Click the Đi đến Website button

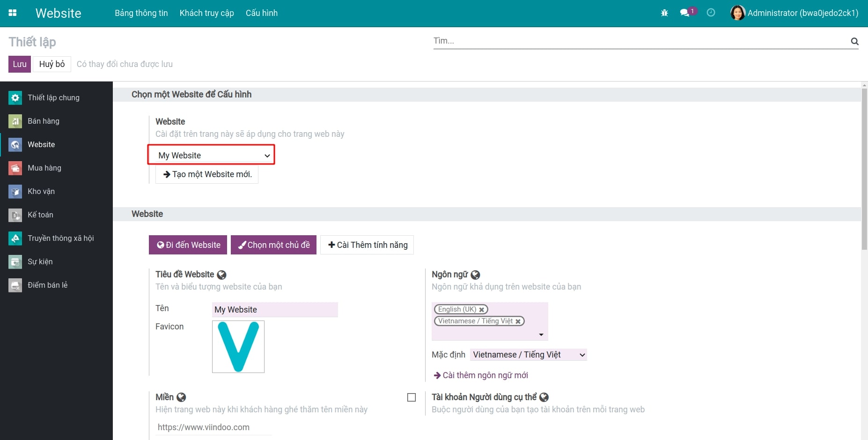[188, 245]
